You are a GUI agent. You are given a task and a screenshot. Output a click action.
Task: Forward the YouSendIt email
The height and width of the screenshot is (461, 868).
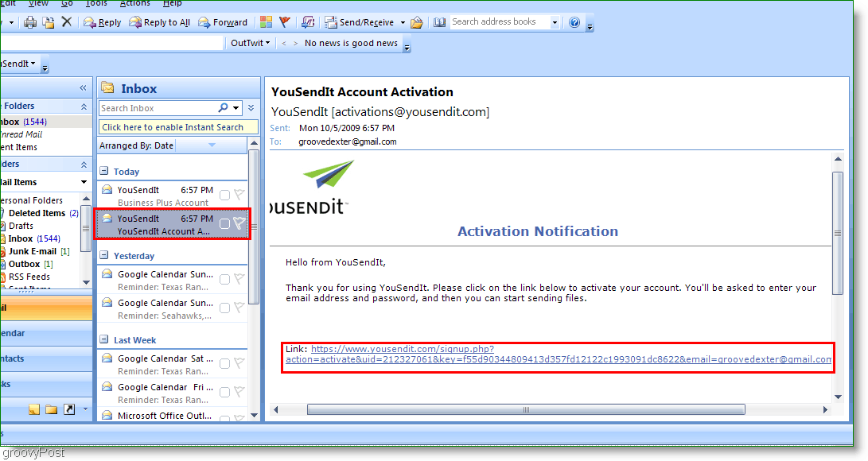click(223, 22)
